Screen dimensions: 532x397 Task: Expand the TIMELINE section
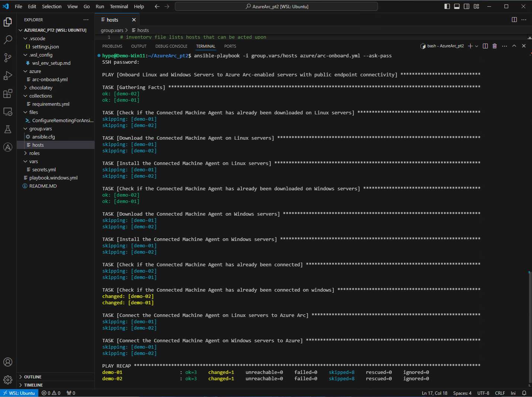coord(56,385)
